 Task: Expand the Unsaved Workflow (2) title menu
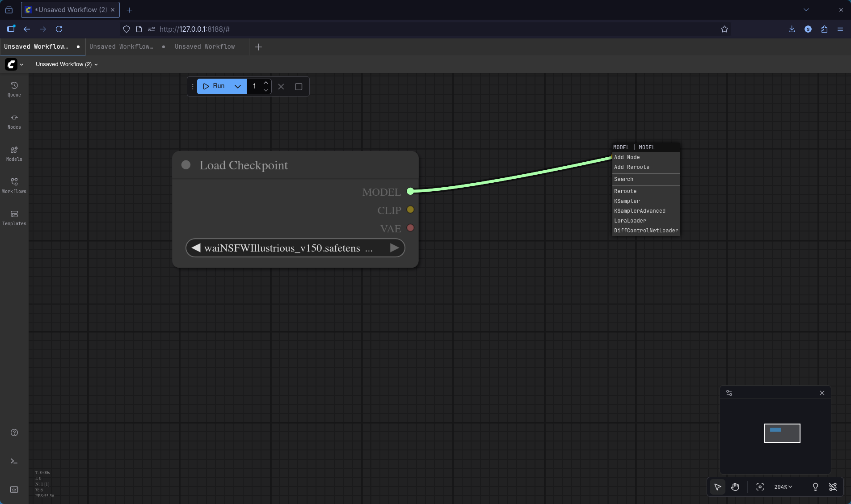pyautogui.click(x=67, y=64)
